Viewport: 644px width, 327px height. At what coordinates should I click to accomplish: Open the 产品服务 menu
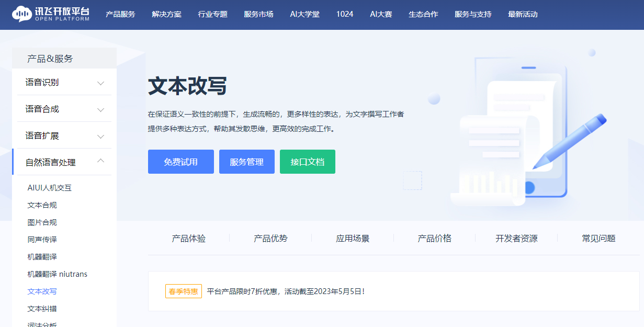pyautogui.click(x=120, y=14)
